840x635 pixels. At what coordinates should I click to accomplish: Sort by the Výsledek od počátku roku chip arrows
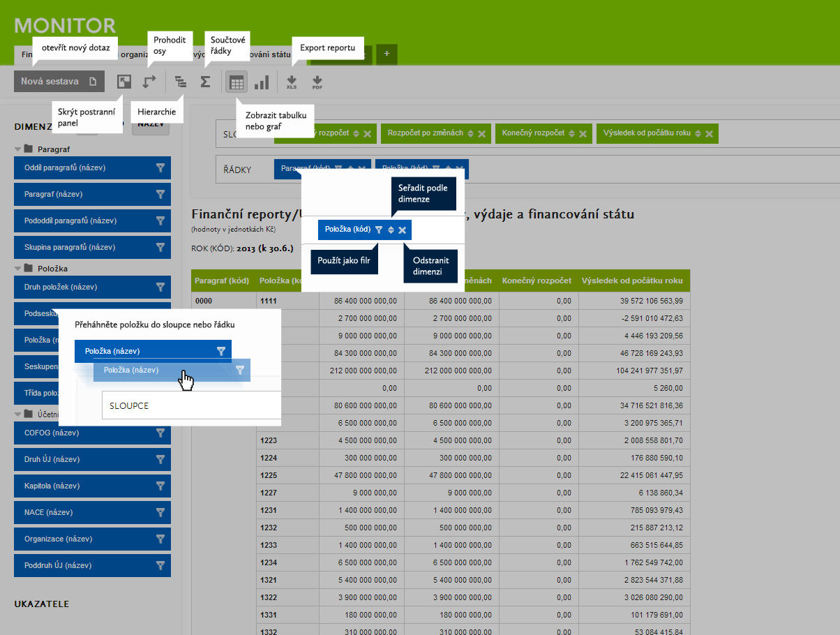point(698,134)
